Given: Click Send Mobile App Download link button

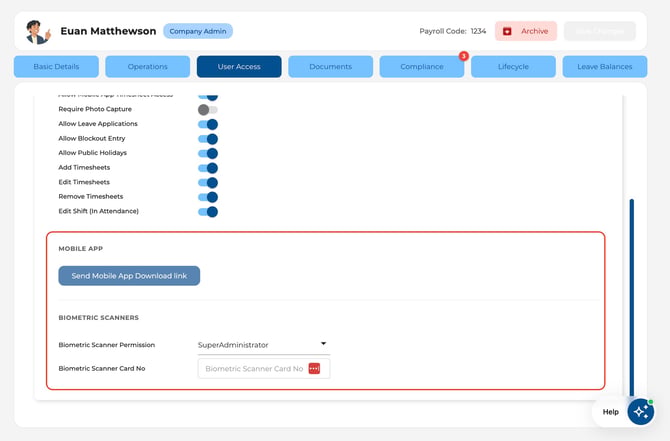Looking at the screenshot, I should (x=129, y=276).
